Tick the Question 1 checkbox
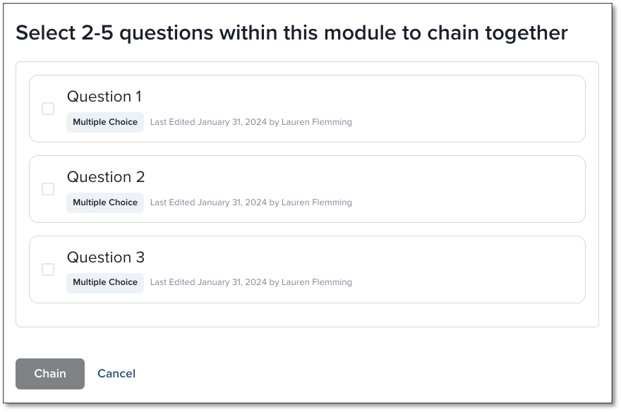 pos(48,108)
